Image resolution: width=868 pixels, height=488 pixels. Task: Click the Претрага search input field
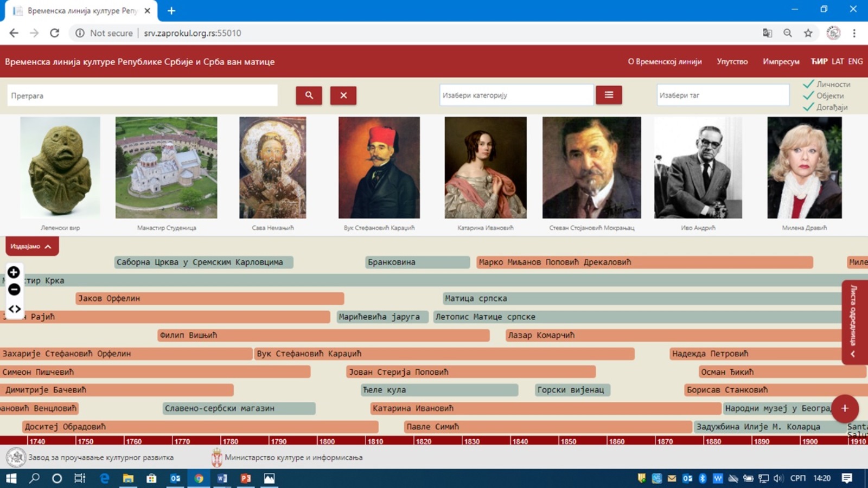click(x=142, y=95)
